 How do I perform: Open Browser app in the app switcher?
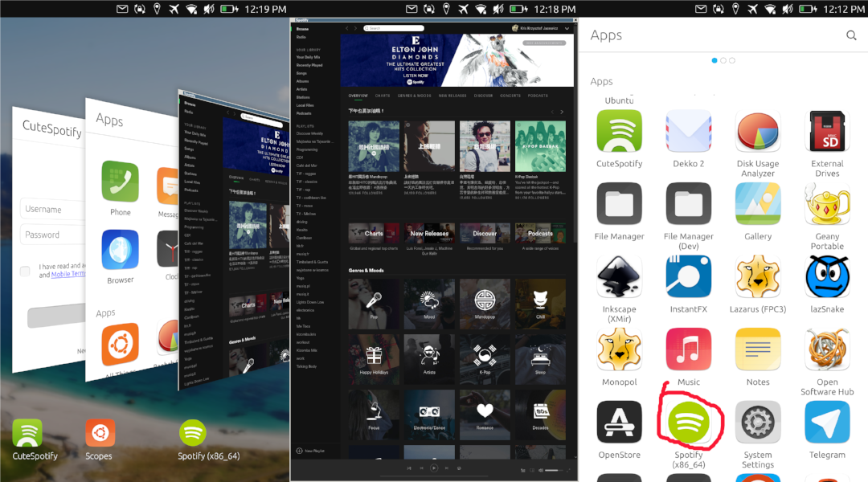120,250
